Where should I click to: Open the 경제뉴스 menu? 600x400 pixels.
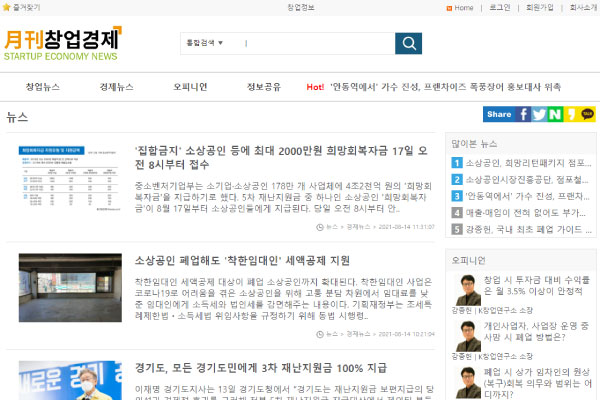tap(117, 87)
